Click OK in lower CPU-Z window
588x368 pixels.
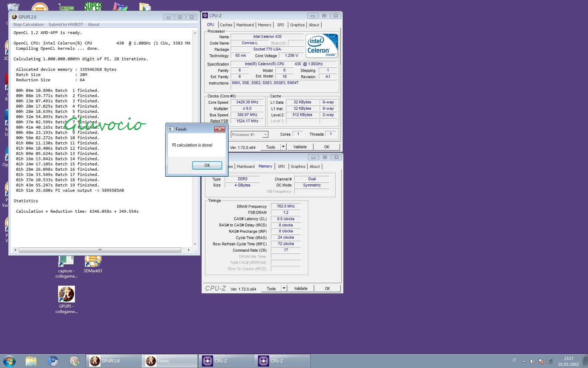(x=327, y=289)
